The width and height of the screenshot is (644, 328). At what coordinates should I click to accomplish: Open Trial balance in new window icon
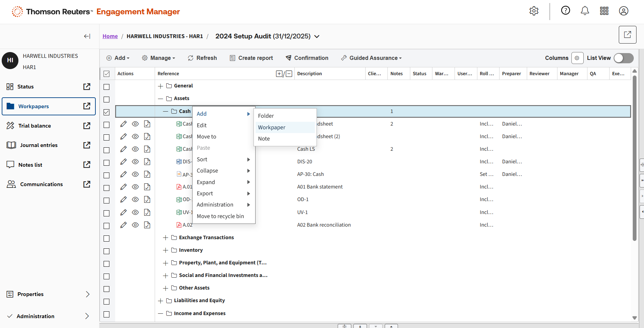pos(87,126)
